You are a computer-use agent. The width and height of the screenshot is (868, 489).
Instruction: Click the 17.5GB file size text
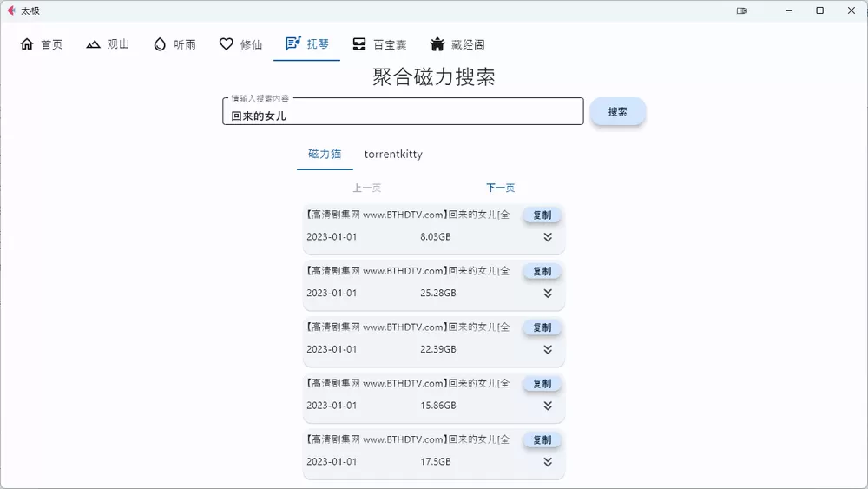pos(435,461)
